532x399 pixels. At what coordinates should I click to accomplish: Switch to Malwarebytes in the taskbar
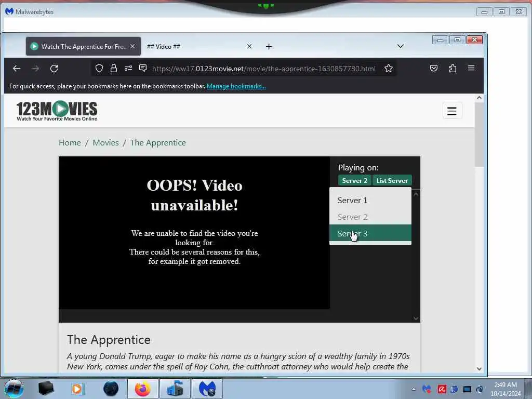pyautogui.click(x=207, y=389)
